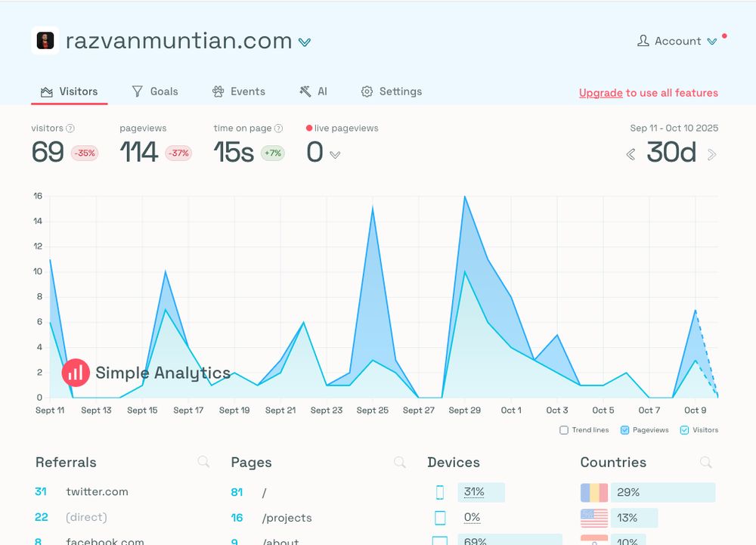Click the 13% country bar
The height and width of the screenshot is (545, 756).
pyautogui.click(x=634, y=518)
